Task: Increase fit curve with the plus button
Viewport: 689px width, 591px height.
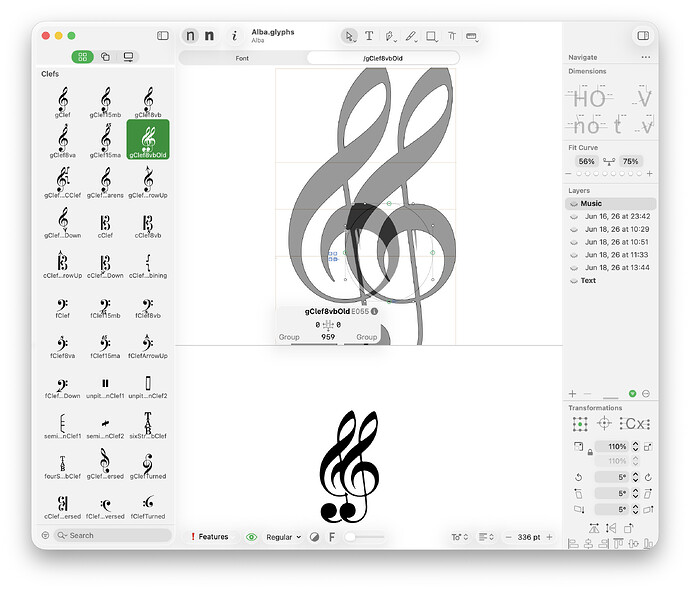Action: pyautogui.click(x=649, y=174)
